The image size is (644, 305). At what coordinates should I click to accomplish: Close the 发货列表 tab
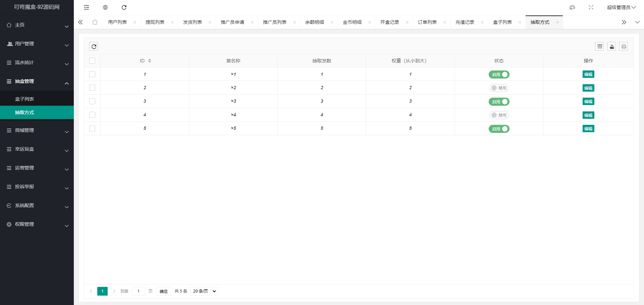tap(210, 22)
